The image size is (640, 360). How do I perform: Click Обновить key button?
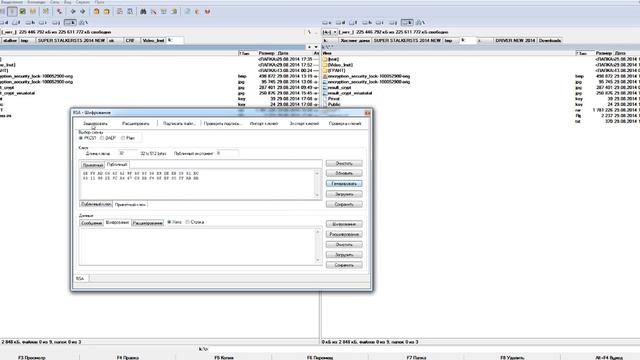click(x=344, y=173)
